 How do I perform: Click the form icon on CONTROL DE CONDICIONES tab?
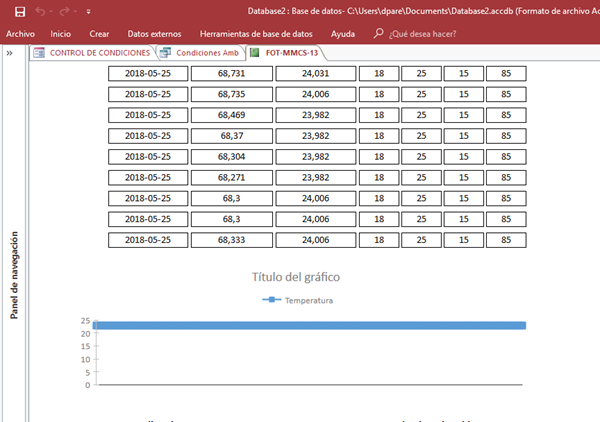[39, 53]
